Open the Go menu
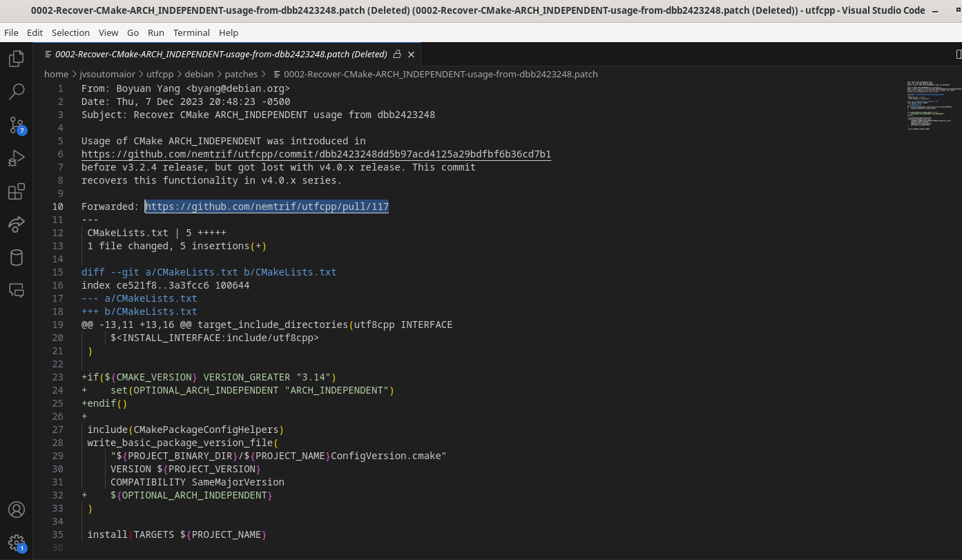 [133, 32]
